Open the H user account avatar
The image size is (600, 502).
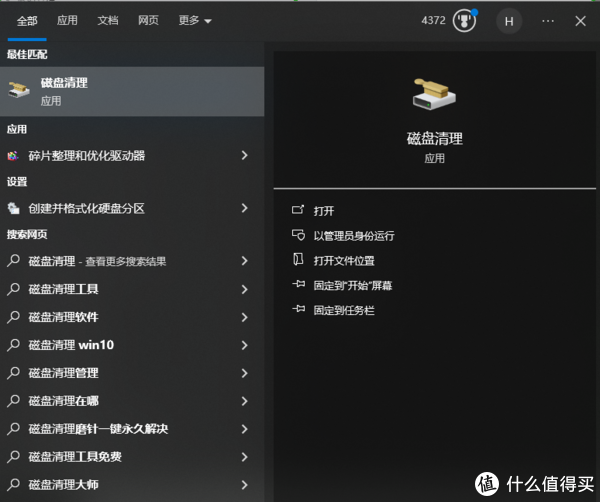click(509, 20)
